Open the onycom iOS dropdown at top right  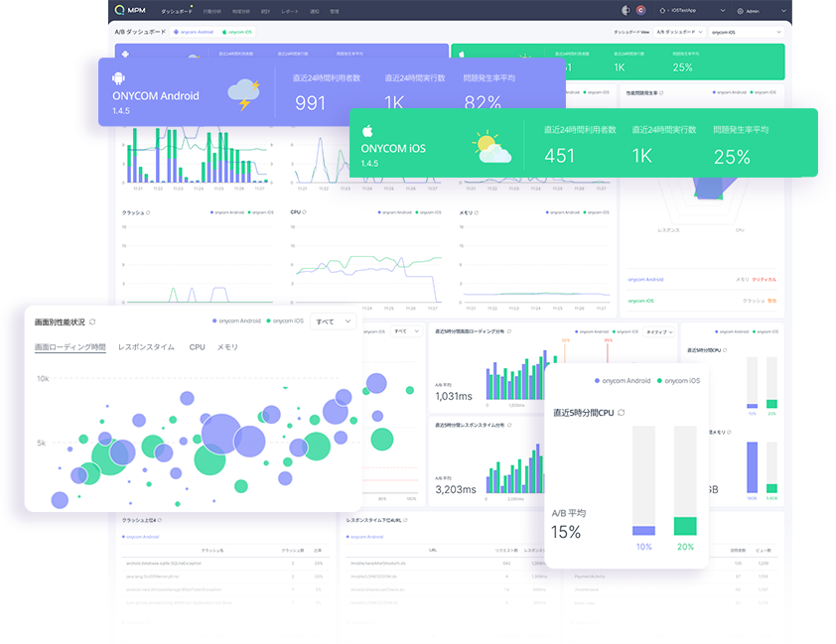[746, 32]
